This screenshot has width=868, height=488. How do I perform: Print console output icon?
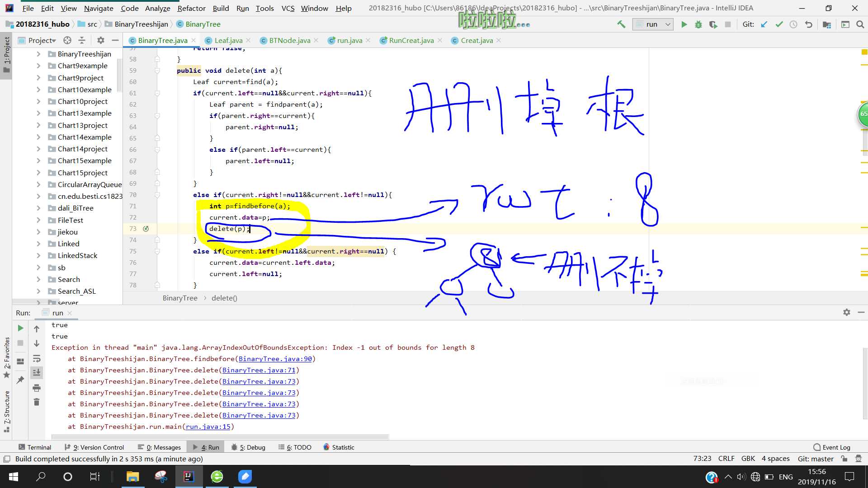point(37,388)
